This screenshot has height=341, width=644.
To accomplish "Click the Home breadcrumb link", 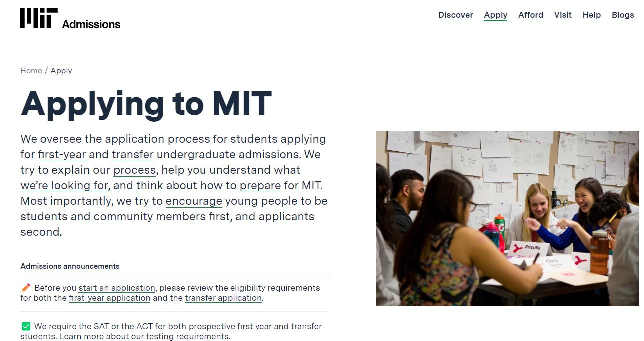I will click(31, 71).
